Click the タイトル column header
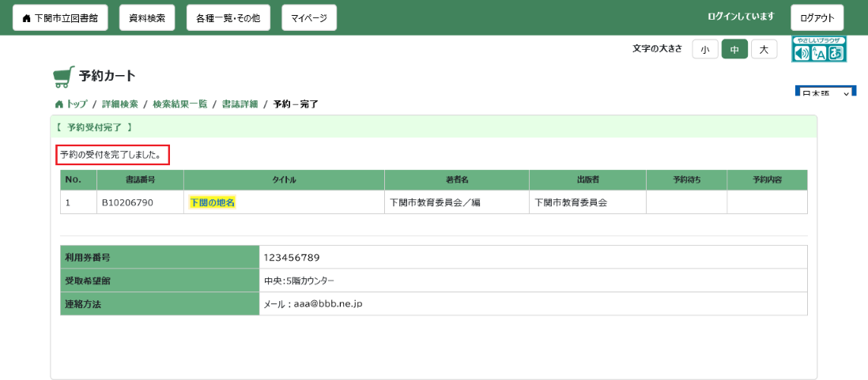This screenshot has width=868, height=380. click(284, 180)
